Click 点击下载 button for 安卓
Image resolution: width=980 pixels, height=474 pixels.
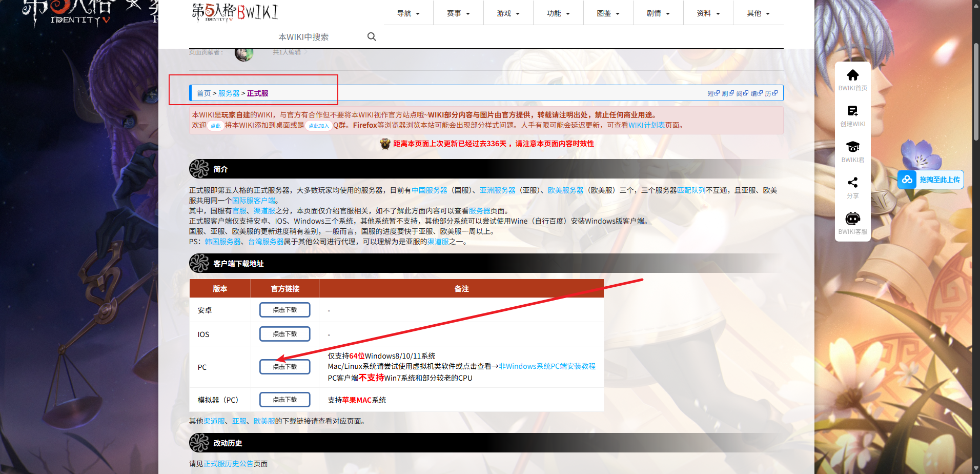click(284, 310)
